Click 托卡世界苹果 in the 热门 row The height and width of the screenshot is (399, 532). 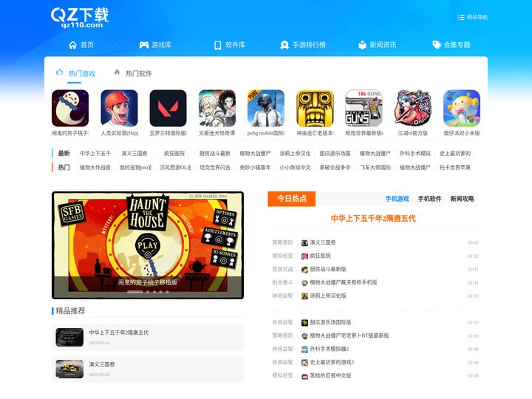pyautogui.click(x=455, y=167)
